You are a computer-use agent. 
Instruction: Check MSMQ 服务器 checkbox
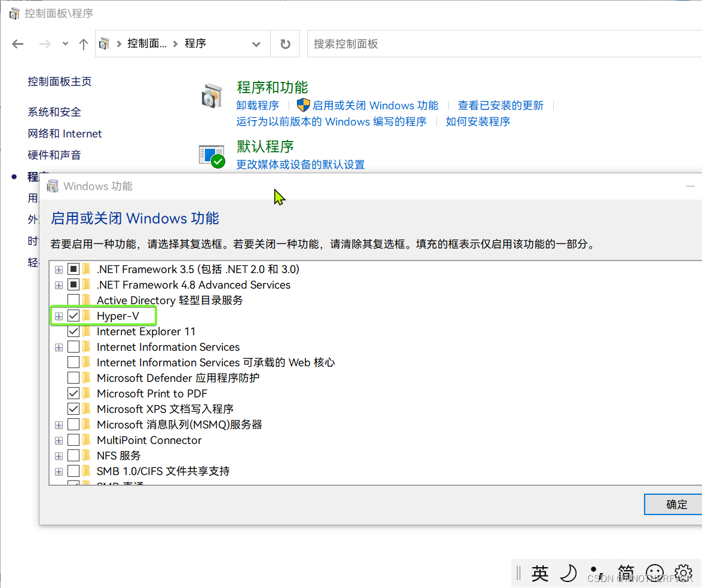pos(73,424)
